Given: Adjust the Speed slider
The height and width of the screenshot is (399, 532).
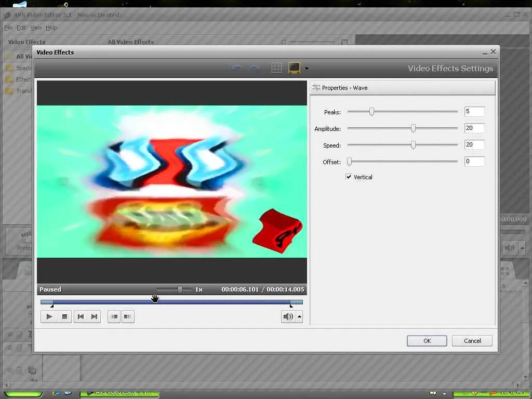Looking at the screenshot, I should pos(413,145).
